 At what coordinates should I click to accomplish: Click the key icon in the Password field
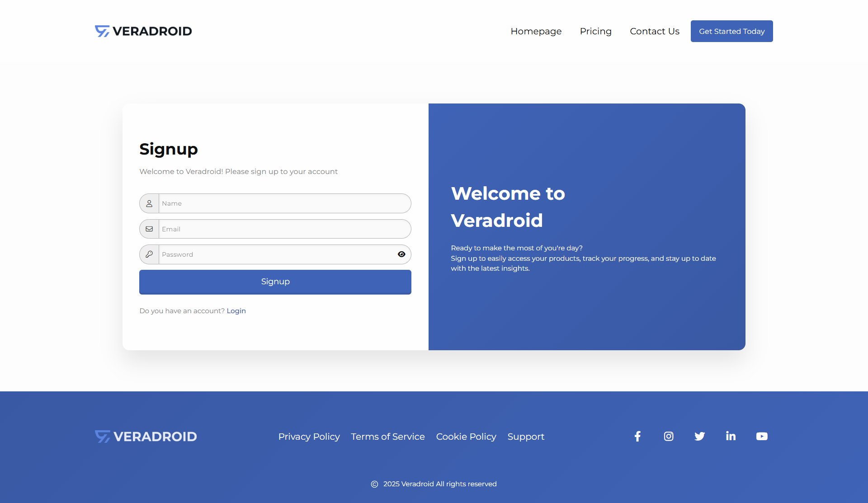click(x=149, y=254)
